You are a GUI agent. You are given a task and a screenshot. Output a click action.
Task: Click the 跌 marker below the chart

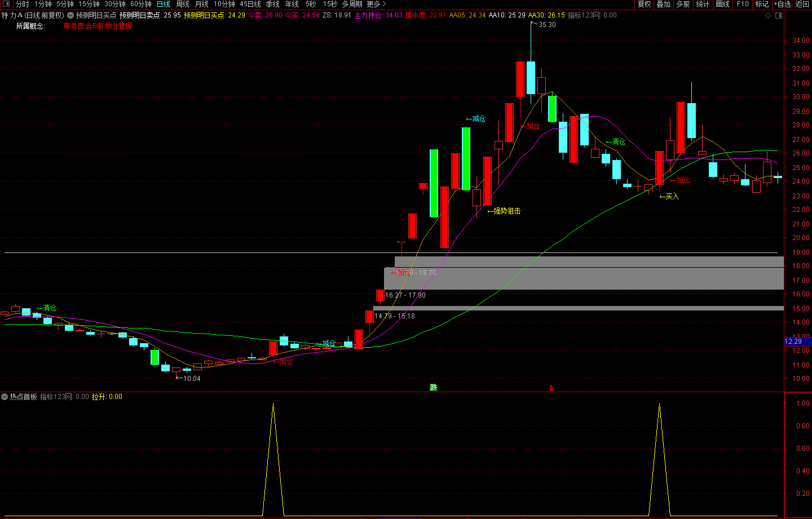(x=433, y=387)
